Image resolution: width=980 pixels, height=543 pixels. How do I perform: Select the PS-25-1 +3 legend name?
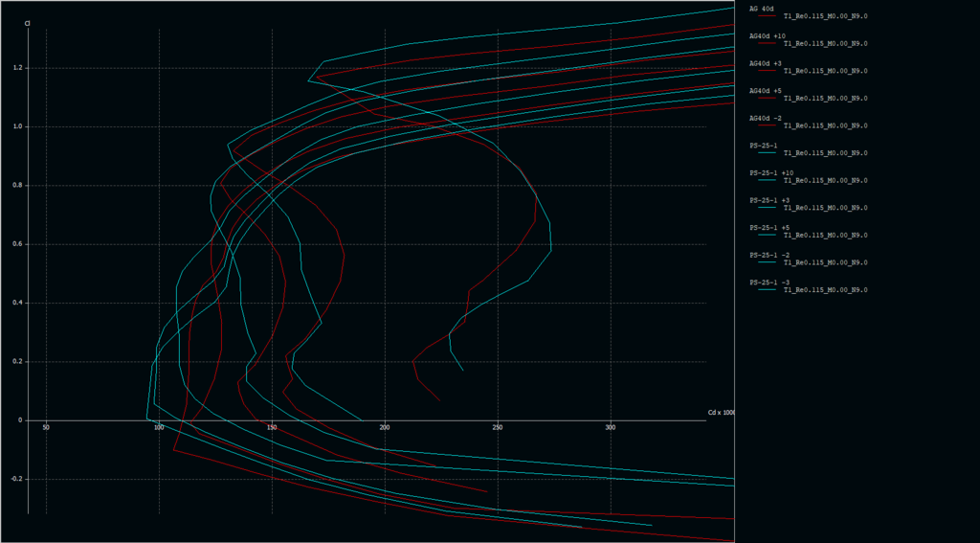[x=769, y=200]
